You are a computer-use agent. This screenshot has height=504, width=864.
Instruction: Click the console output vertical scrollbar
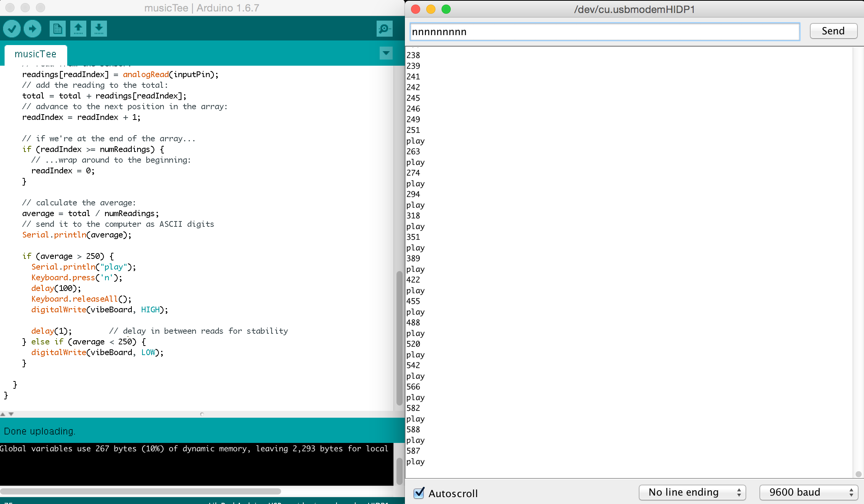399,470
